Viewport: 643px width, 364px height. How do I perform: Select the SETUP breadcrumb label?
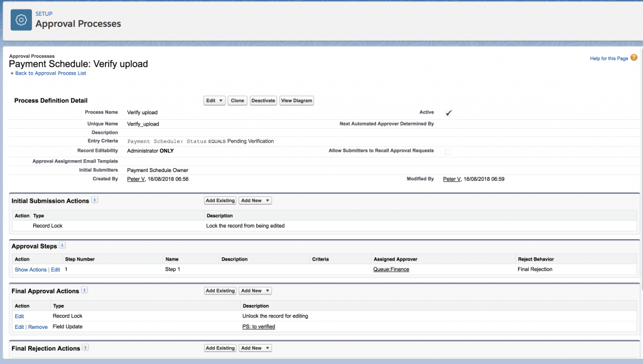tap(43, 13)
